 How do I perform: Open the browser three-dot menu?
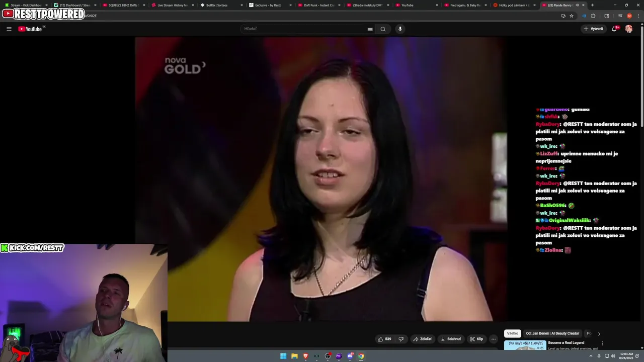(x=637, y=16)
